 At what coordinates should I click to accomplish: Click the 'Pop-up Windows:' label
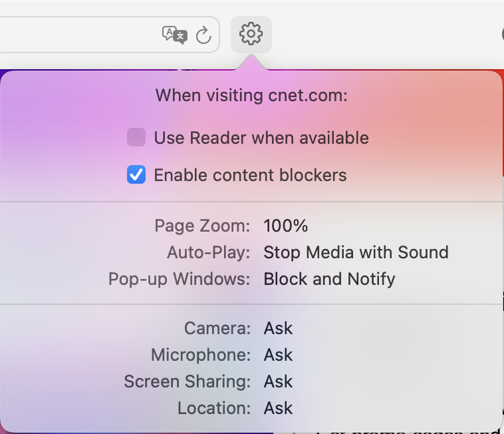pyautogui.click(x=179, y=279)
